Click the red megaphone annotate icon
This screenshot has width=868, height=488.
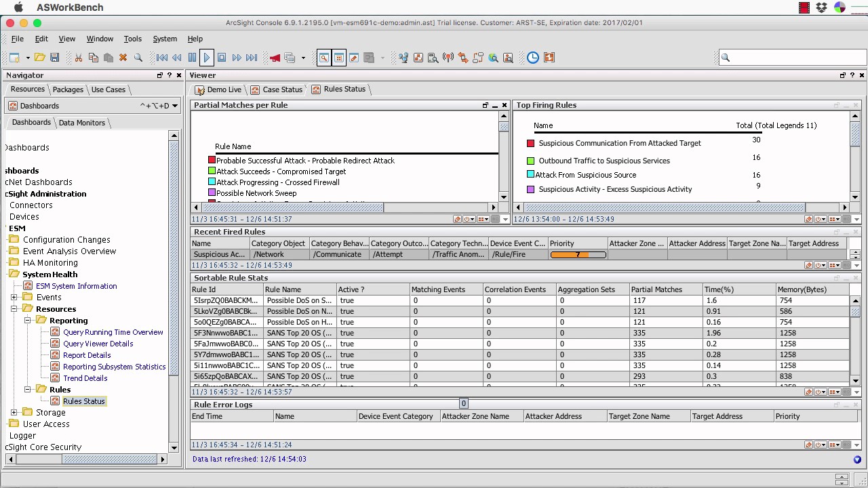pyautogui.click(x=275, y=58)
